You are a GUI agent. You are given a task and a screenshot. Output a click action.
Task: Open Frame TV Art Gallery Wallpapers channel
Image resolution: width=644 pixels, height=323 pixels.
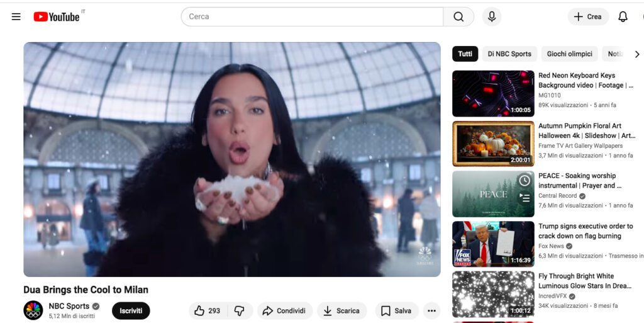[580, 146]
